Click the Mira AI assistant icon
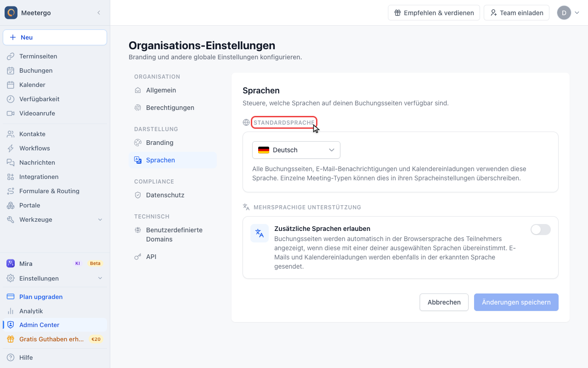This screenshot has height=368, width=588. click(11, 264)
